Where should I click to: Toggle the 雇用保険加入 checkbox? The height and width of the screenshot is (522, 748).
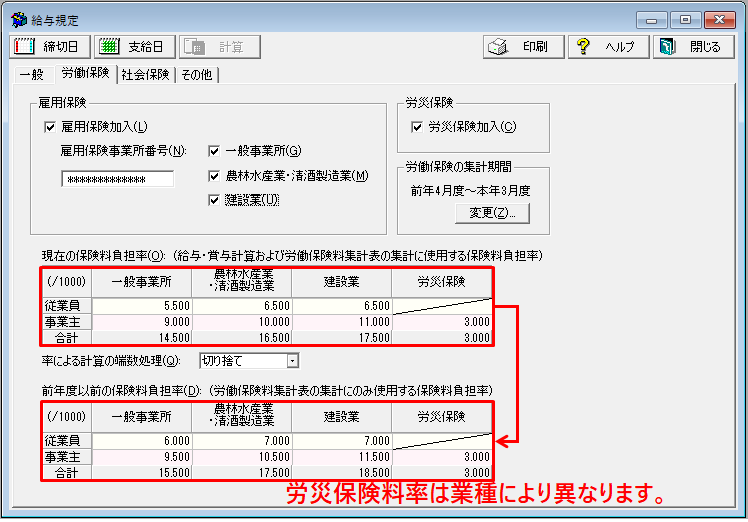50,127
